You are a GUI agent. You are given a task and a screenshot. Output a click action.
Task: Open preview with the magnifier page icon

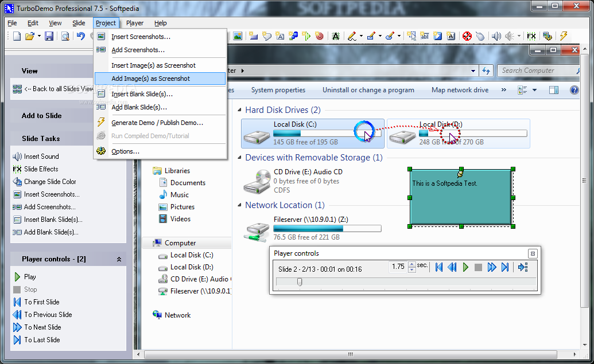click(x=65, y=36)
